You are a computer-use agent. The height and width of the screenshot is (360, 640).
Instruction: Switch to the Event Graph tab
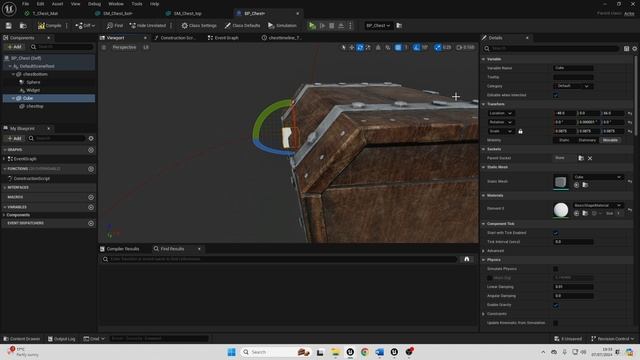(x=223, y=38)
